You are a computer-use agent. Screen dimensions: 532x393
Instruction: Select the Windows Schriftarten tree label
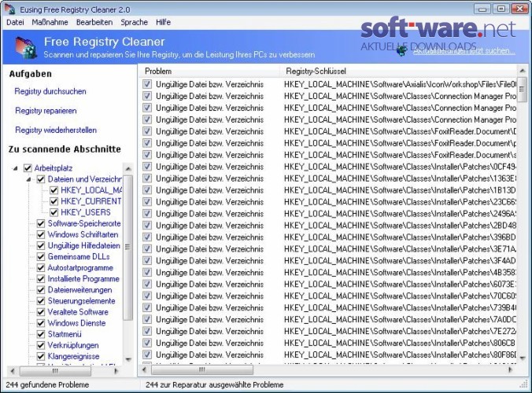pos(83,234)
